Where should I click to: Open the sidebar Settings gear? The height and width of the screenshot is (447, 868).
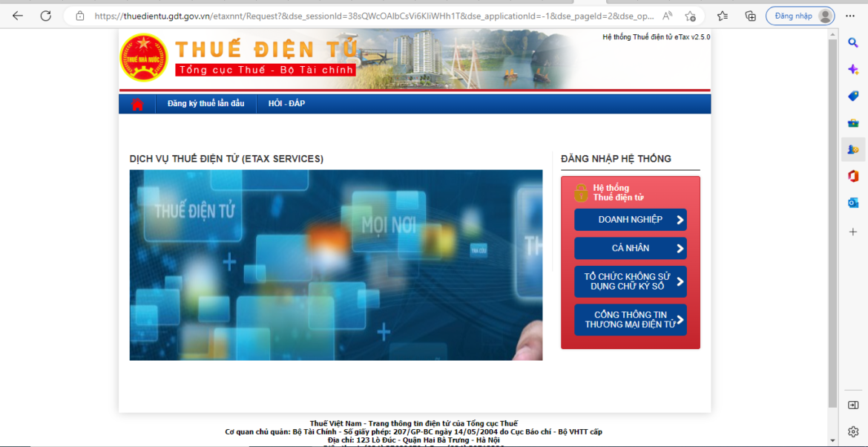coord(853,431)
